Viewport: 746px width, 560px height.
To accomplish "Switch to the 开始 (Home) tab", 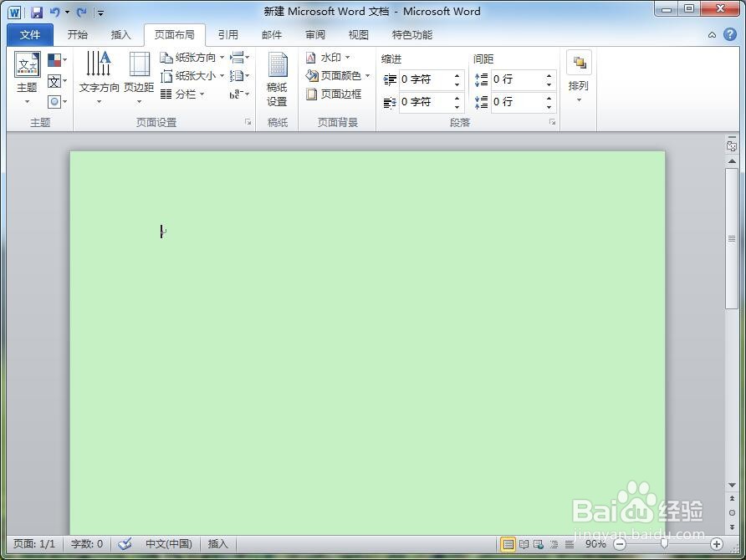I will pyautogui.click(x=77, y=34).
